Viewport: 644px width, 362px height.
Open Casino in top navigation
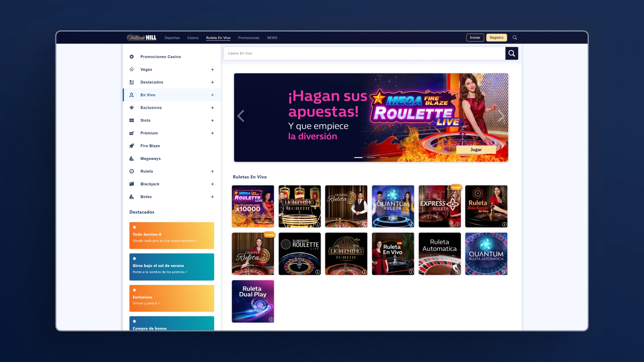coord(193,38)
